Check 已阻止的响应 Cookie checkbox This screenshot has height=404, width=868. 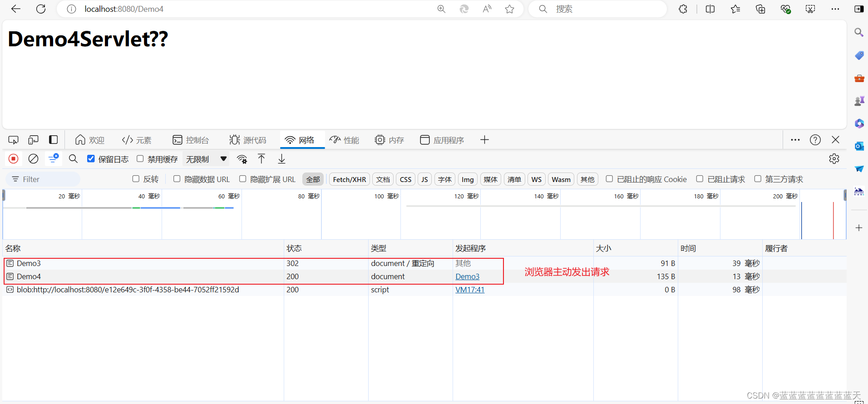(609, 179)
